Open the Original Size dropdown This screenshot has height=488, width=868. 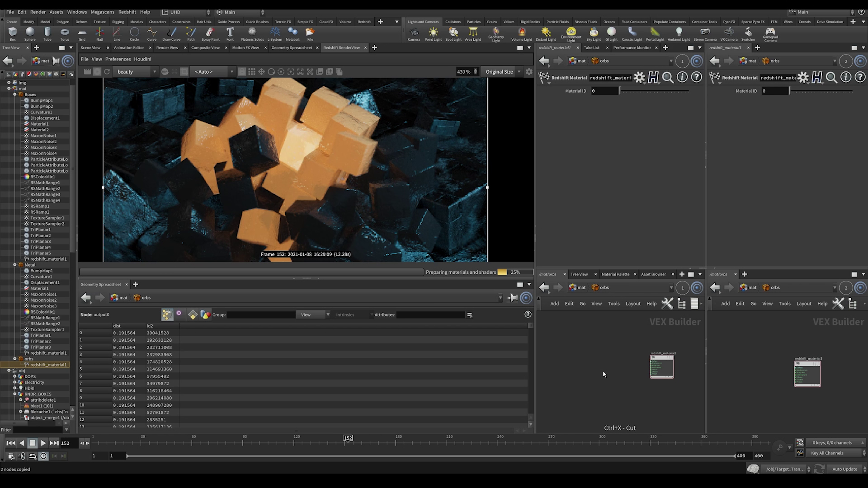pyautogui.click(x=503, y=72)
